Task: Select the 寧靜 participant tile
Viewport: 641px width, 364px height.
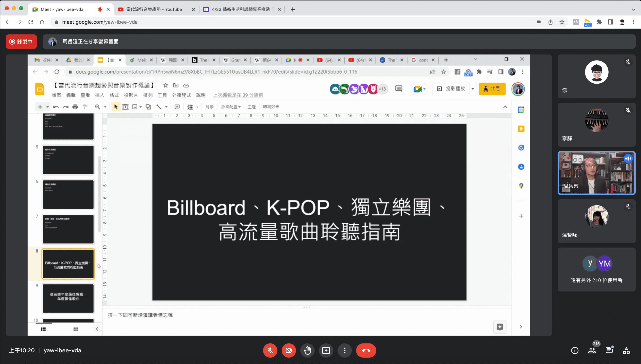Action: (596, 124)
